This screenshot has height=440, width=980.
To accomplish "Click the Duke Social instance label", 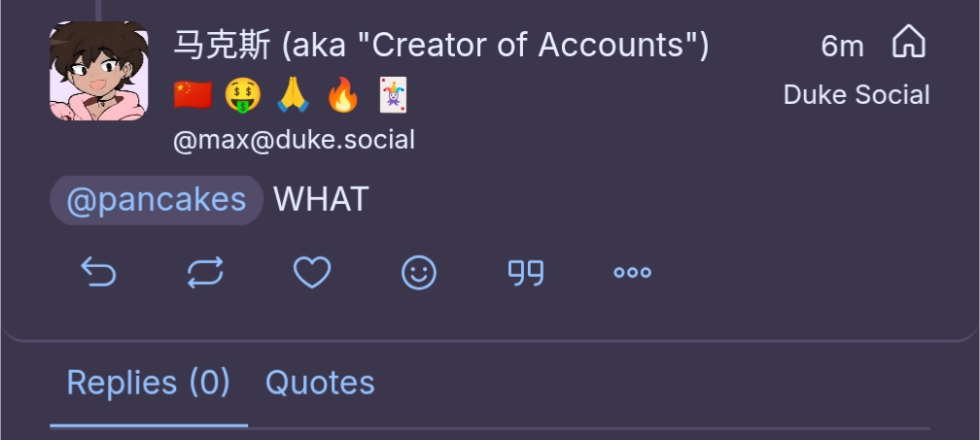I will [857, 95].
